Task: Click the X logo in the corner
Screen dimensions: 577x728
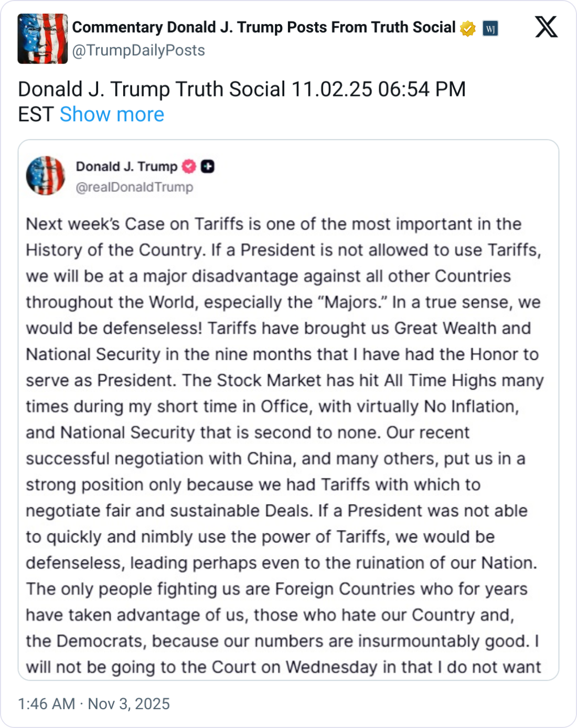Action: coord(546,27)
